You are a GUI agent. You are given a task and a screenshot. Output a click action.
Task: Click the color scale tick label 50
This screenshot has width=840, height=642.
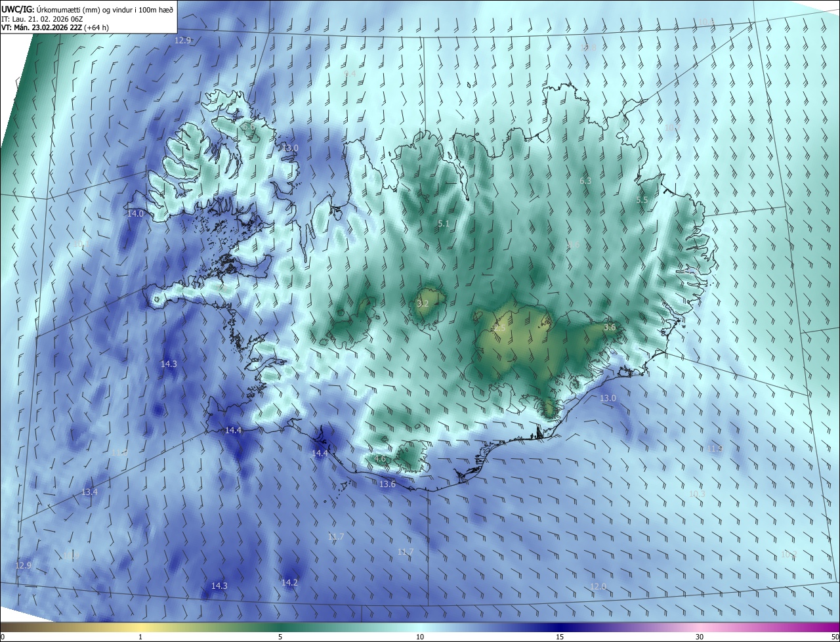tap(835, 637)
